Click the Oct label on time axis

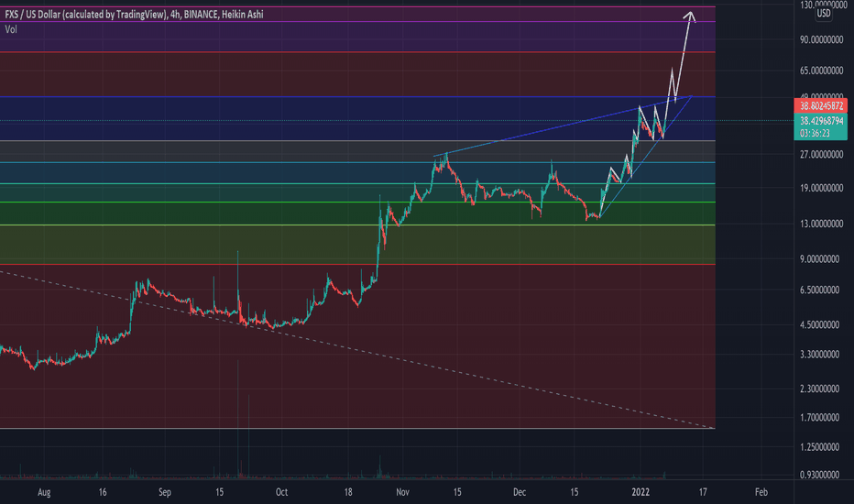coord(281,493)
